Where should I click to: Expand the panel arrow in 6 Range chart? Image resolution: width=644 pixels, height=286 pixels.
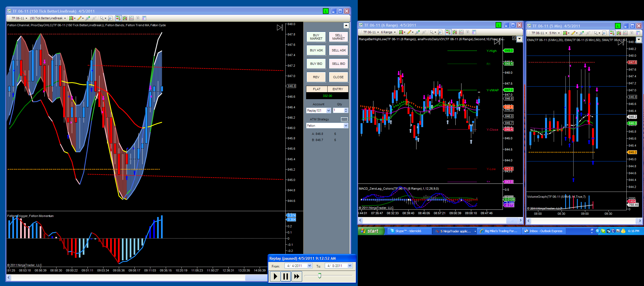(520, 39)
